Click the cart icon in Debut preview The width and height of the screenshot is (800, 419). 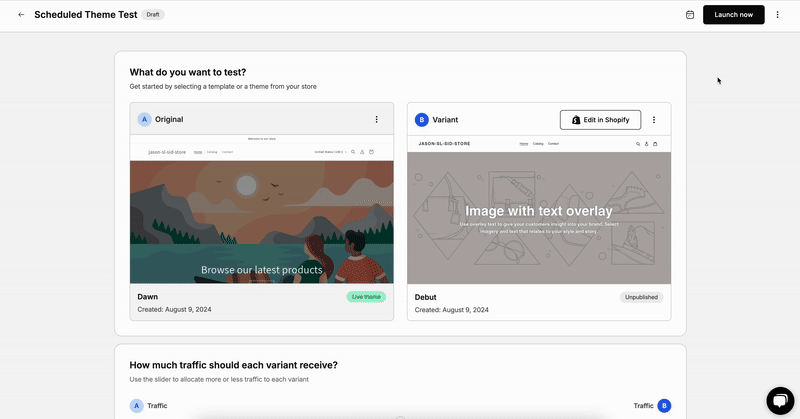pyautogui.click(x=657, y=144)
